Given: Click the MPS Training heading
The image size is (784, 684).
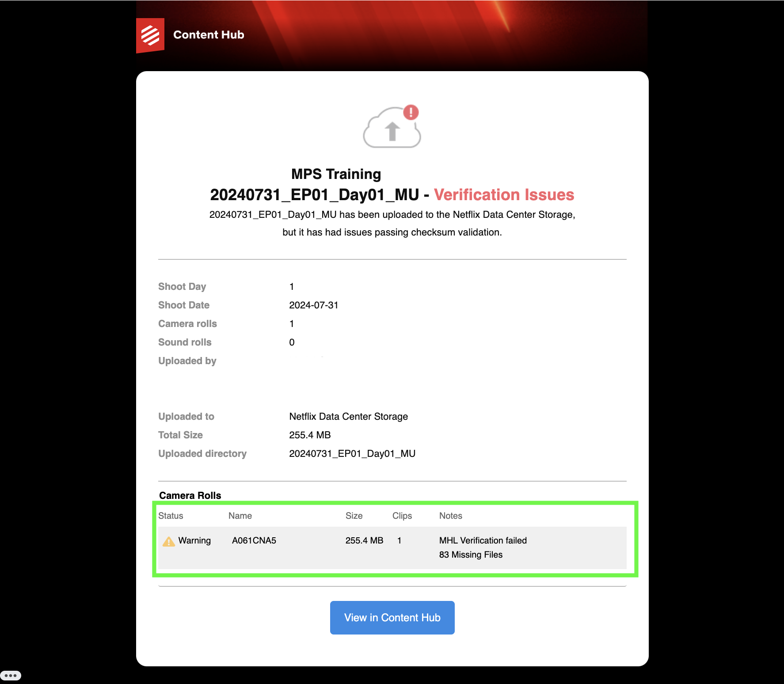Looking at the screenshot, I should [x=336, y=174].
